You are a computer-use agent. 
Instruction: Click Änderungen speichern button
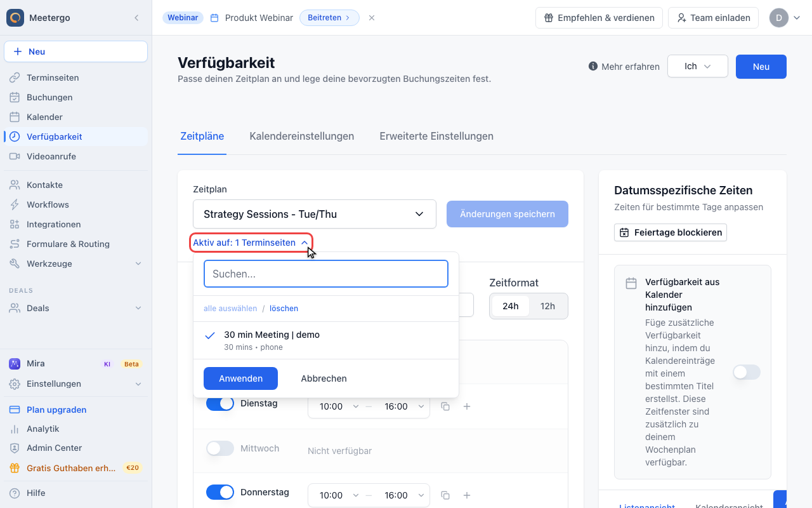pos(507,214)
